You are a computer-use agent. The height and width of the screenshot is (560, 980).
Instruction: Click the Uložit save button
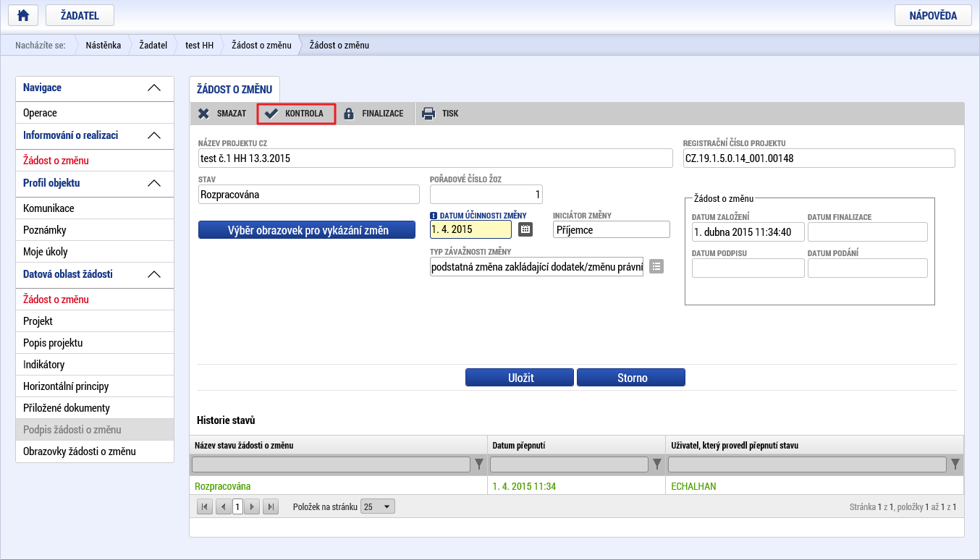point(520,378)
